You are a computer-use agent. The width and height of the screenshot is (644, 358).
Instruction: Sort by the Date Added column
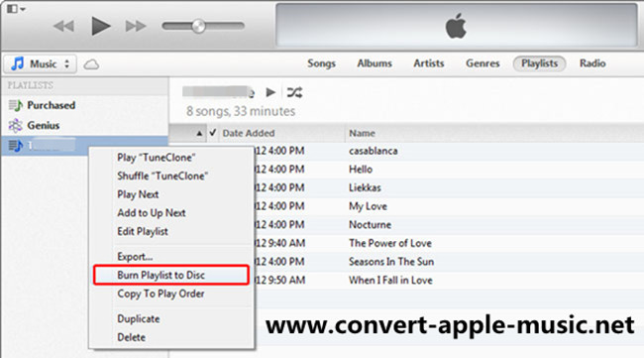point(248,133)
